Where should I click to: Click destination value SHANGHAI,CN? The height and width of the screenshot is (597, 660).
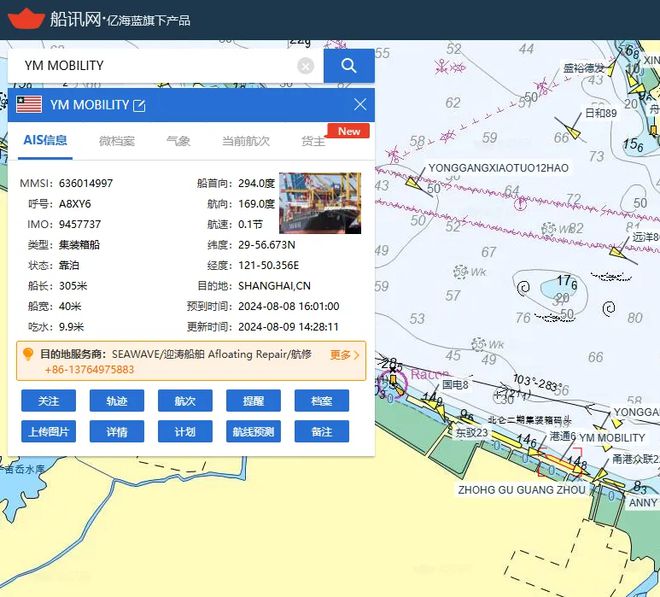274,286
